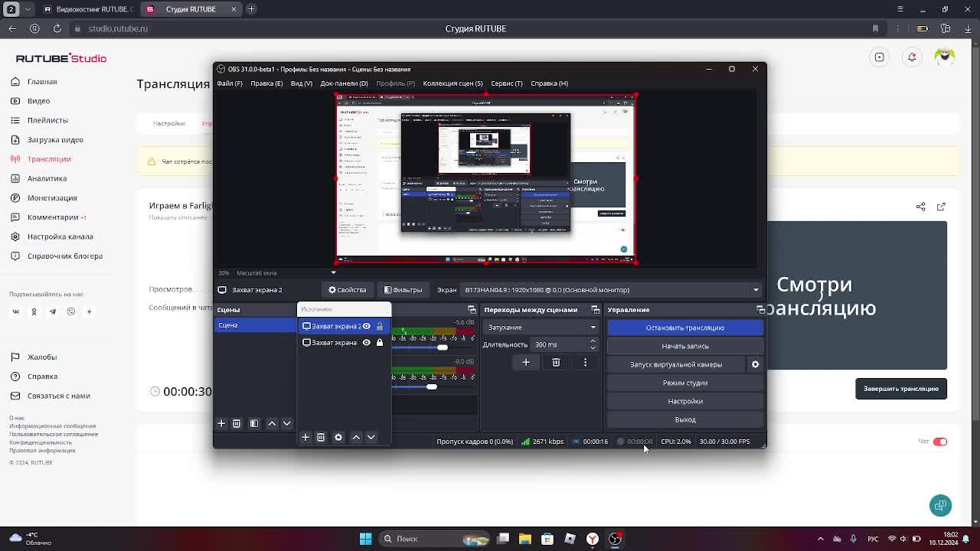This screenshot has width=980, height=551.
Task: Open the Вид (V) menu in OBS
Action: click(x=302, y=83)
